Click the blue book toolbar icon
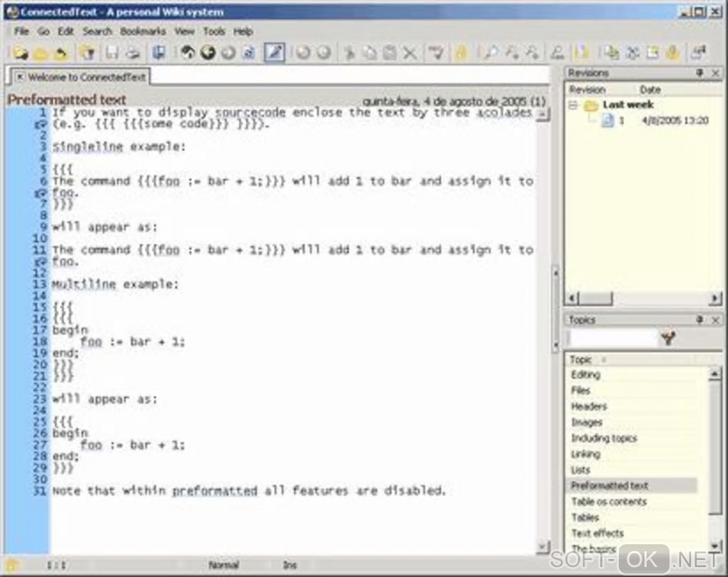This screenshot has width=728, height=577. click(158, 53)
